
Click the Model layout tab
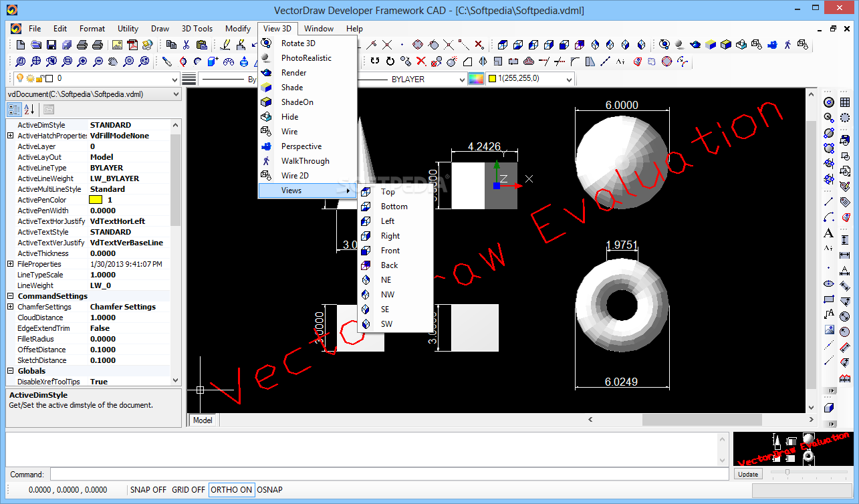click(x=203, y=420)
